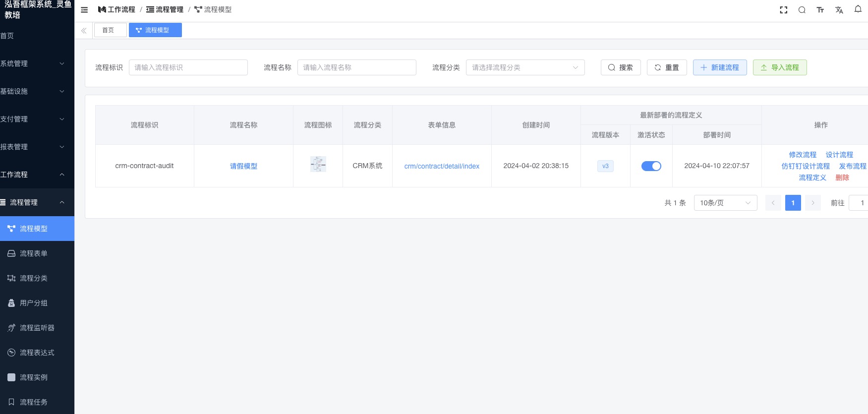Screen dimensions: 868x414
Task: Click the red 删除 action link
Action: tap(842, 177)
